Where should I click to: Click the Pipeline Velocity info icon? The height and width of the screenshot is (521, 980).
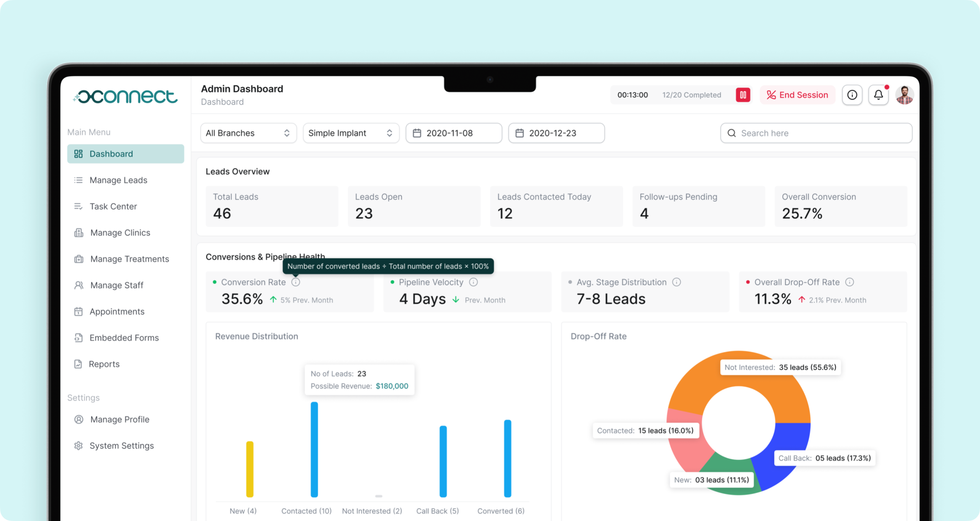474,282
